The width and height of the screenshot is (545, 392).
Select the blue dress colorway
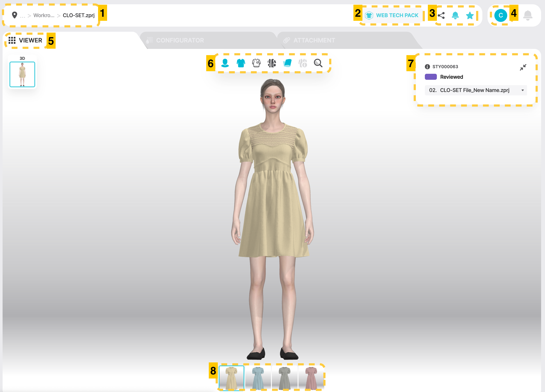click(258, 378)
